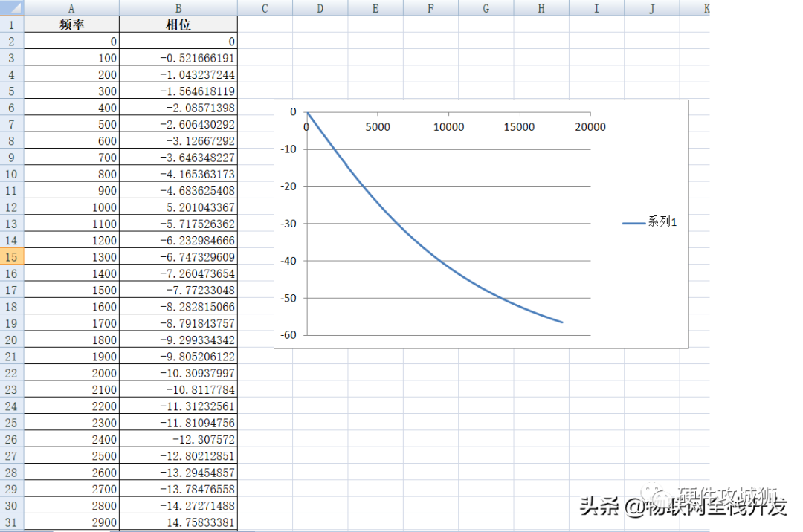The height and width of the screenshot is (532, 803).
Task: Select cell containing -7.77233048
Action: (178, 290)
